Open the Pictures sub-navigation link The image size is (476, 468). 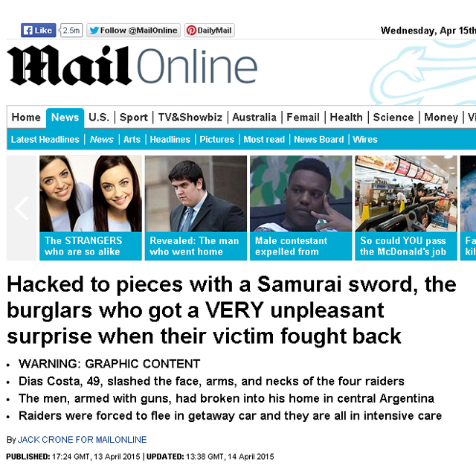216,139
